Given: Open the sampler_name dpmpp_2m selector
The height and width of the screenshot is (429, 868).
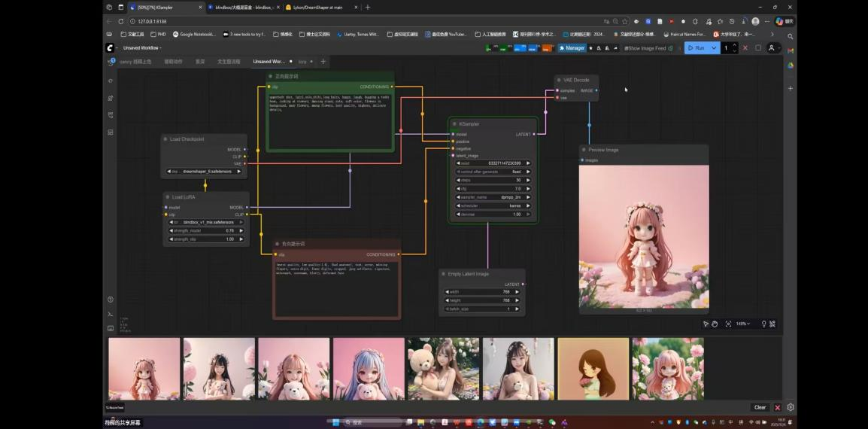Looking at the screenshot, I should tap(493, 196).
